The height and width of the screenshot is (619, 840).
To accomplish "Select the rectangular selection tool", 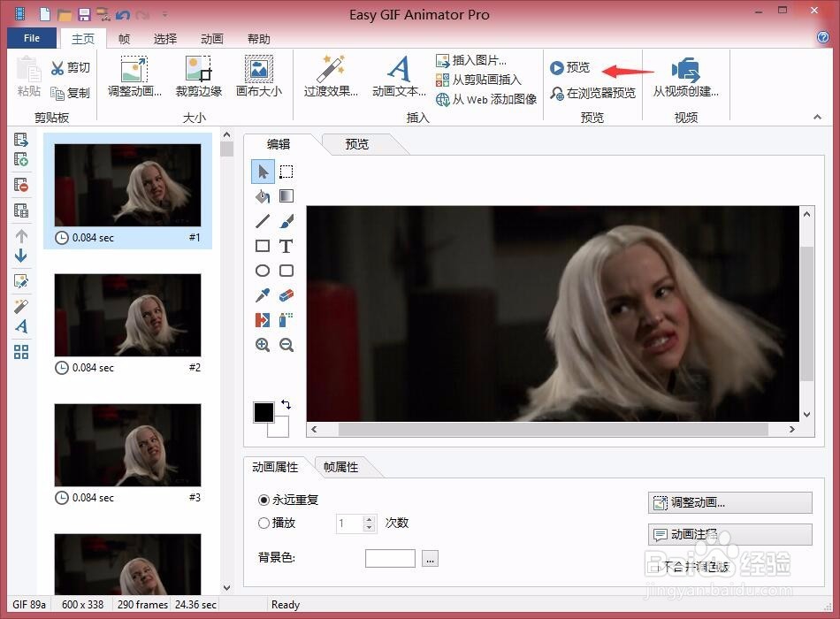I will click(x=286, y=172).
